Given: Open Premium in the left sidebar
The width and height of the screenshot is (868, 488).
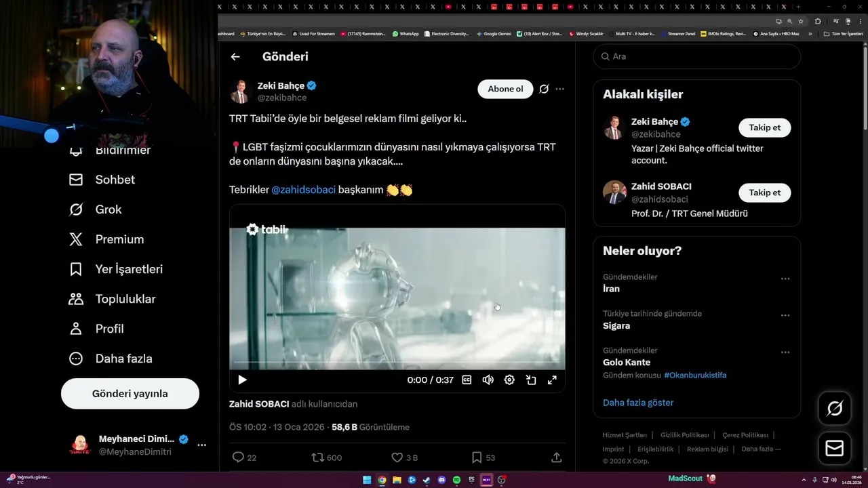Looking at the screenshot, I should 106,239.
